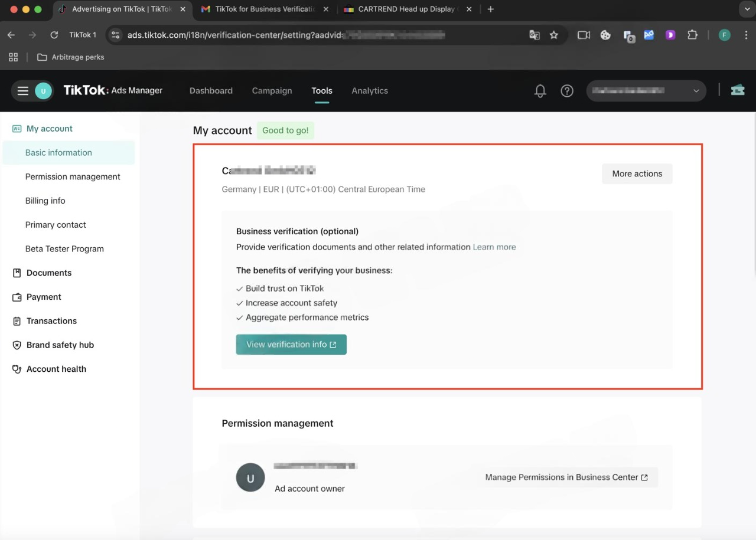Open the apps grid in bookmarks bar

[x=13, y=57]
